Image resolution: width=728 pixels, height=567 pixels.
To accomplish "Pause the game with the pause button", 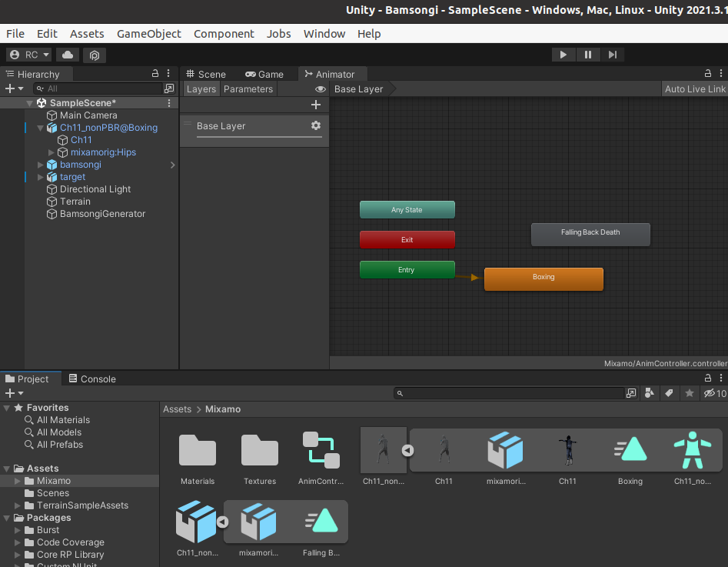I will (588, 55).
